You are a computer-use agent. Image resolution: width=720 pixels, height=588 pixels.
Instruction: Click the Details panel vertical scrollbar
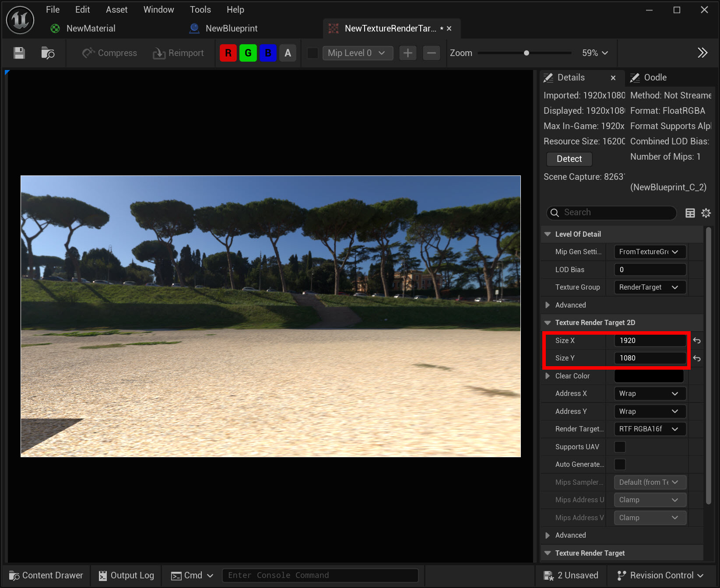coord(709,365)
